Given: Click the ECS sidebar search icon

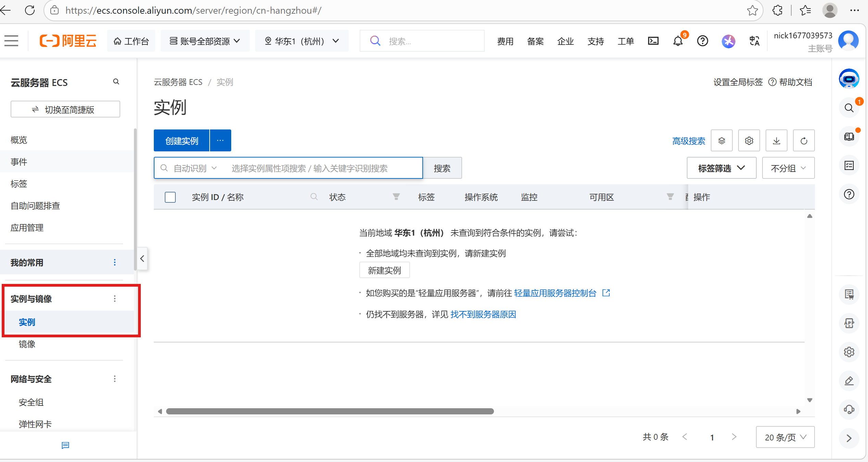Looking at the screenshot, I should (116, 82).
